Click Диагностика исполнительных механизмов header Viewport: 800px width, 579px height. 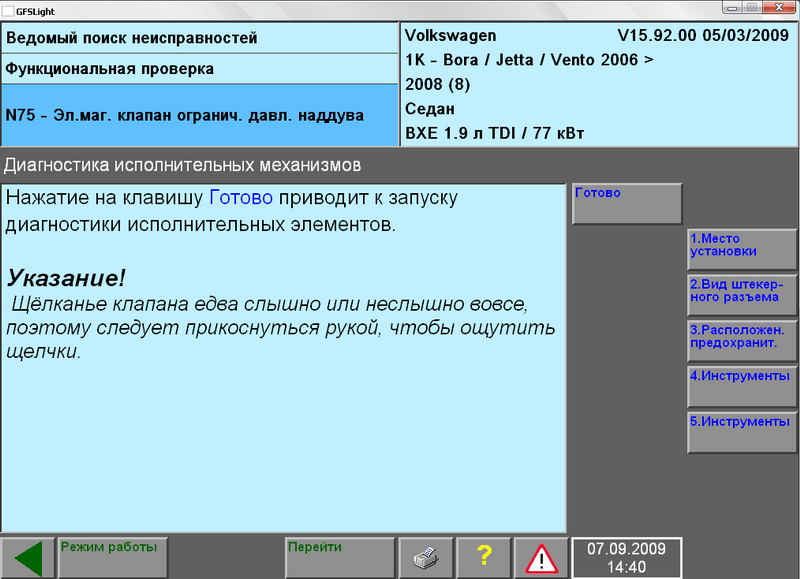(182, 165)
